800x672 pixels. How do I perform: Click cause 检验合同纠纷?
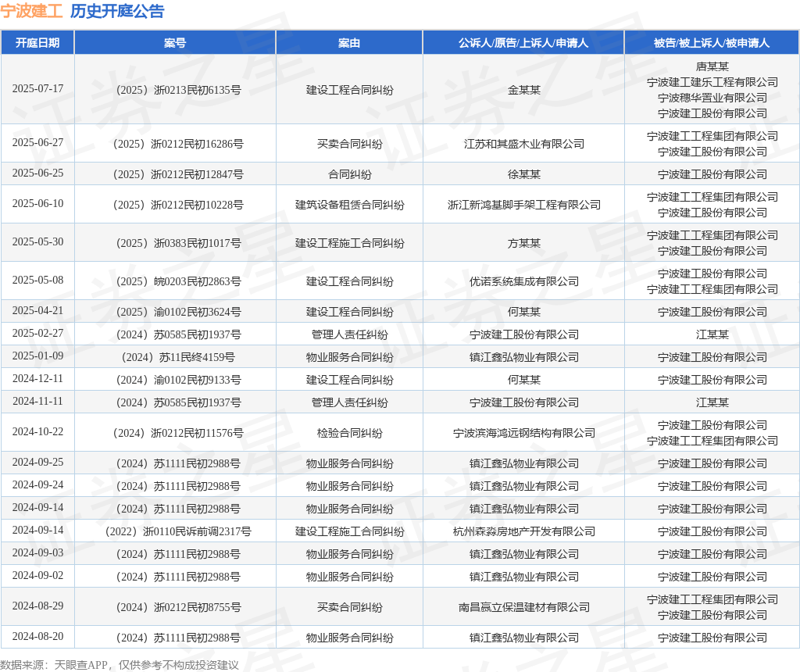(x=349, y=433)
